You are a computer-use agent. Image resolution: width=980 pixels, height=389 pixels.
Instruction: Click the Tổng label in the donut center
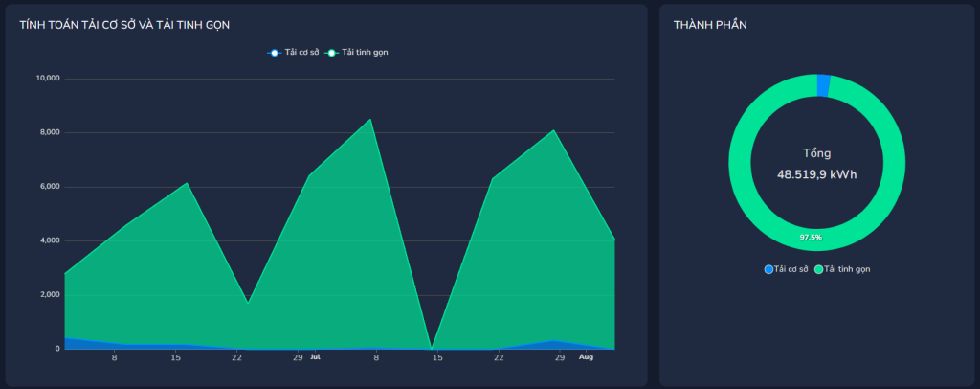(x=816, y=153)
